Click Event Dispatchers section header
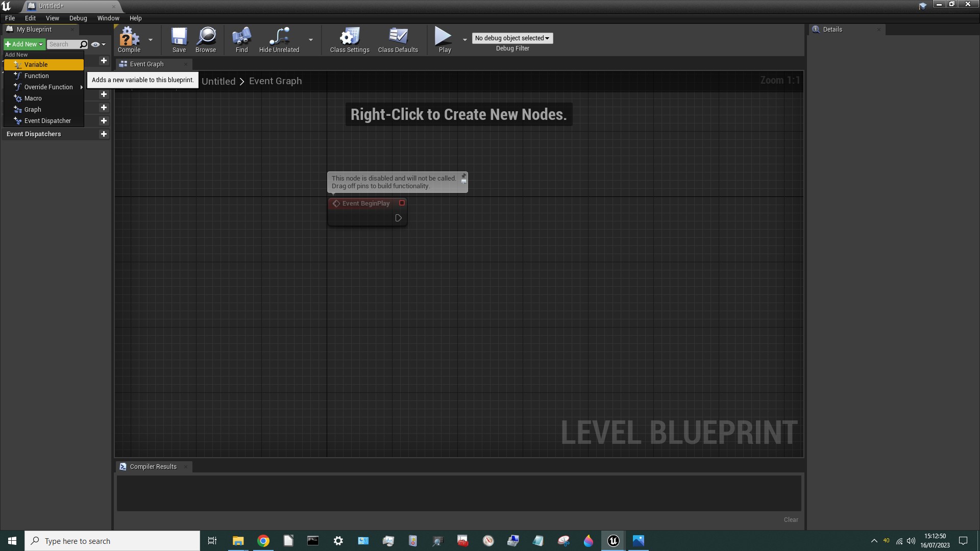The image size is (980, 551). [34, 134]
